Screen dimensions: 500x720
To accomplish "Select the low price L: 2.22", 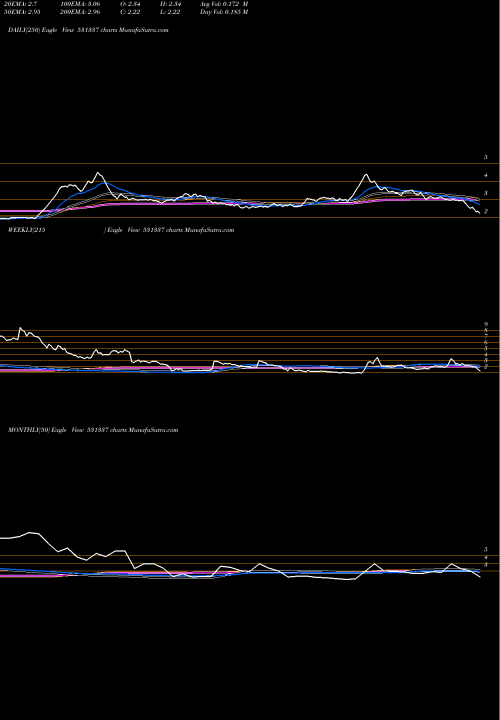I will [170, 12].
